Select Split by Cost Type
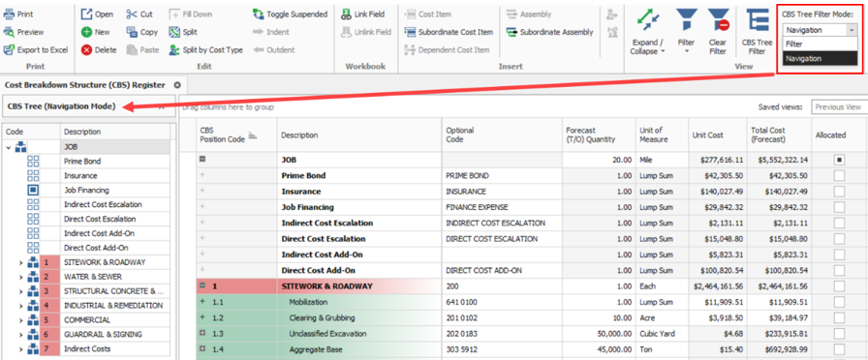This screenshot has height=360, width=868. tap(205, 49)
